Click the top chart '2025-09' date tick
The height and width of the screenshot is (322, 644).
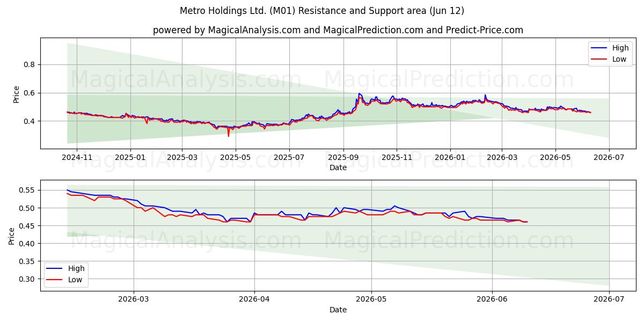click(x=343, y=157)
